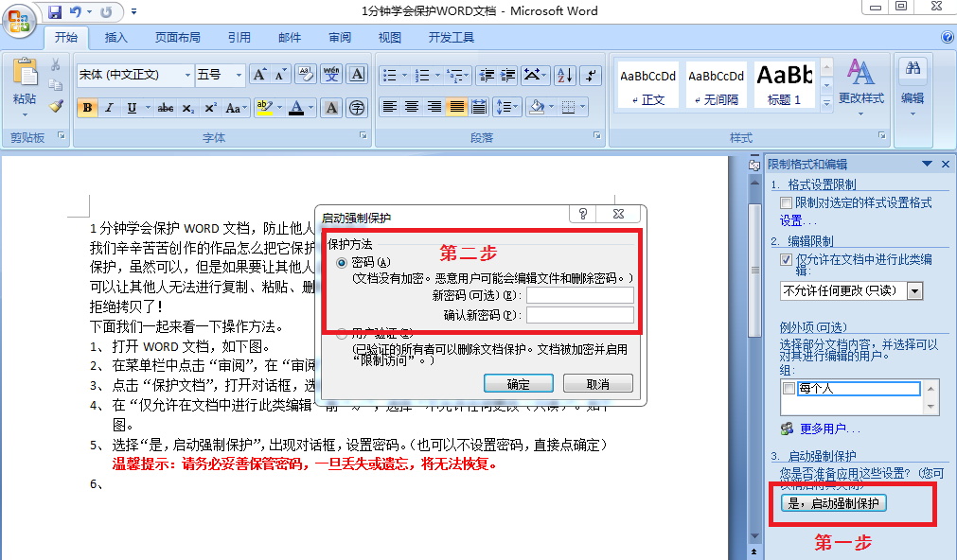
Task: Toggle italic formatting
Action: [109, 108]
